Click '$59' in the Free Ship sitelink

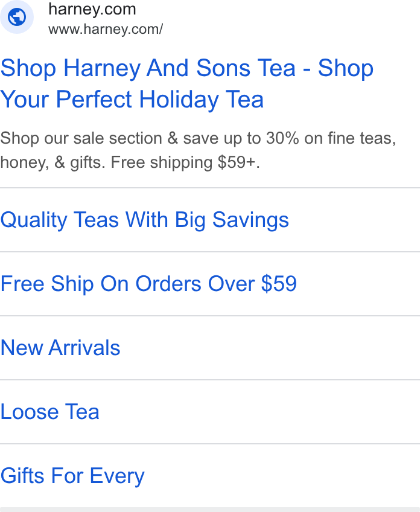click(279, 283)
